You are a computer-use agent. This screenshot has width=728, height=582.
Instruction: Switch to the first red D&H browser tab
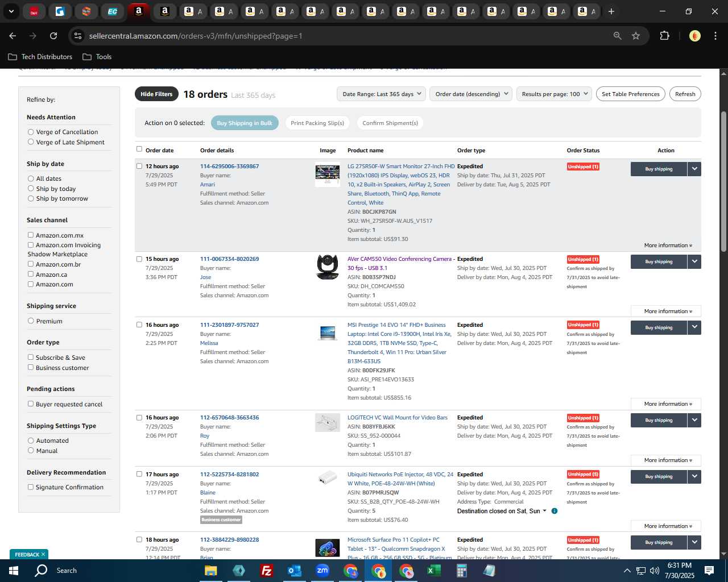(34, 11)
